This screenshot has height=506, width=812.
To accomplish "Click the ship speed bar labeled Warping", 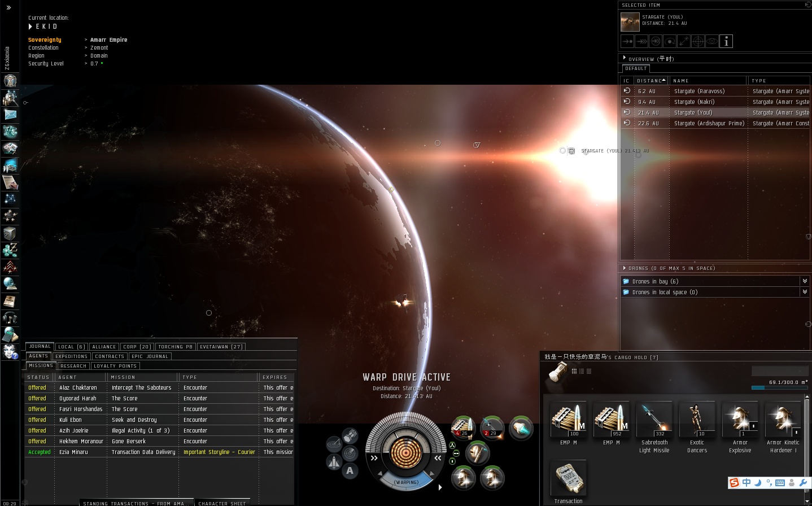I will 407,482.
